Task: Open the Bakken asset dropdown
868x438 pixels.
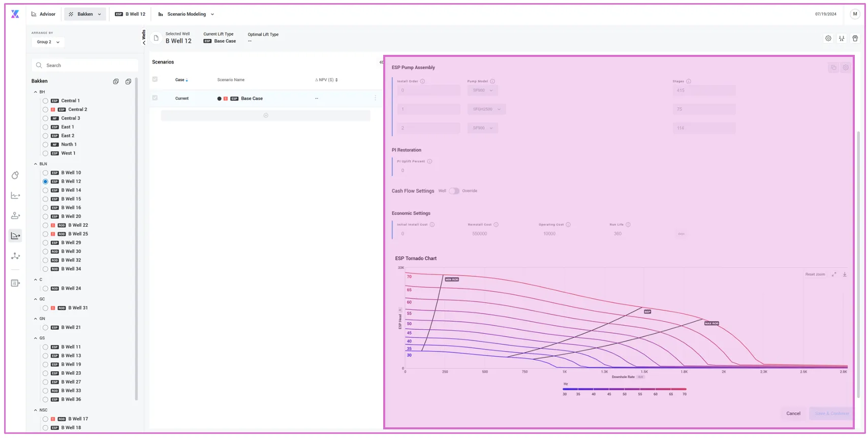Action: (x=85, y=14)
